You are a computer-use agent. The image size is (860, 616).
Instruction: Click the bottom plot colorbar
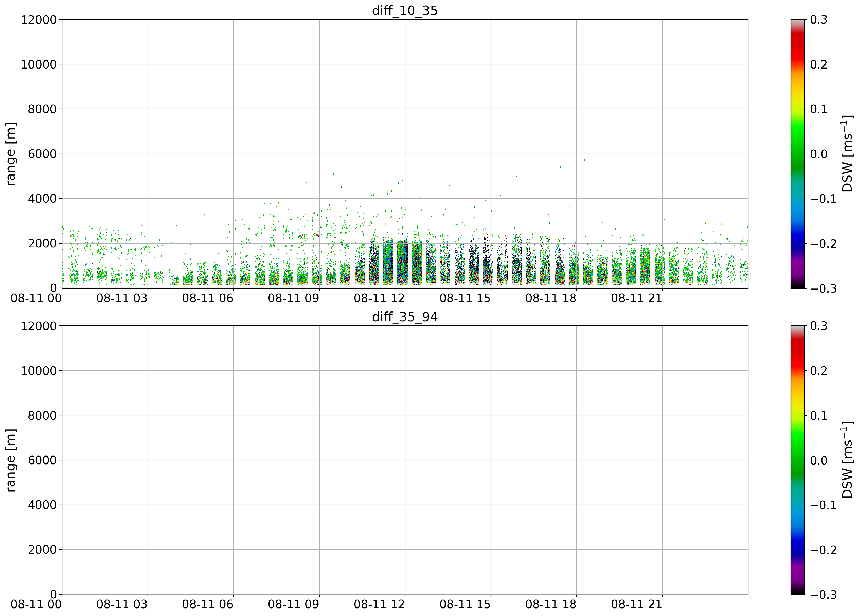[797, 460]
